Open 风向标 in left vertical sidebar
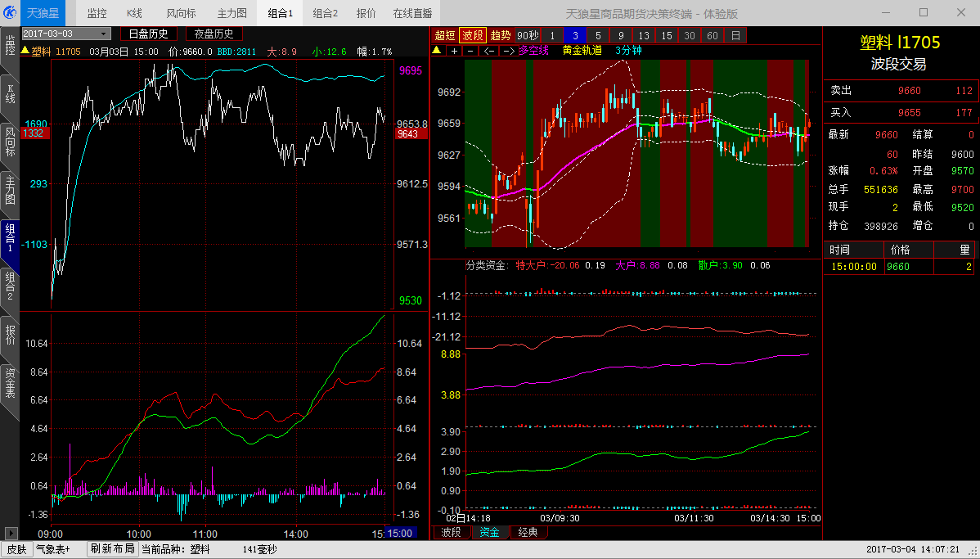The height and width of the screenshot is (559, 980). tap(9, 142)
